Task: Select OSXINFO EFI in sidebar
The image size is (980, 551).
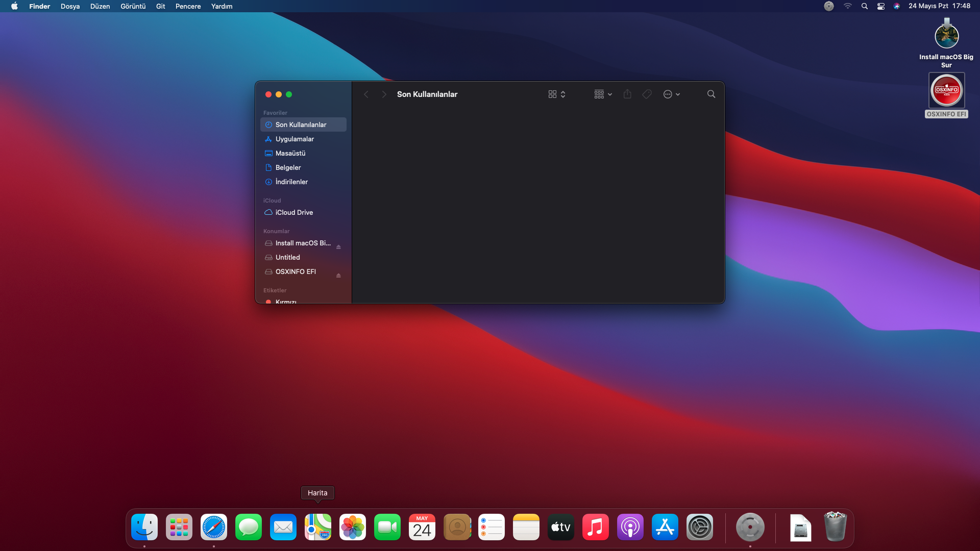Action: [303, 271]
